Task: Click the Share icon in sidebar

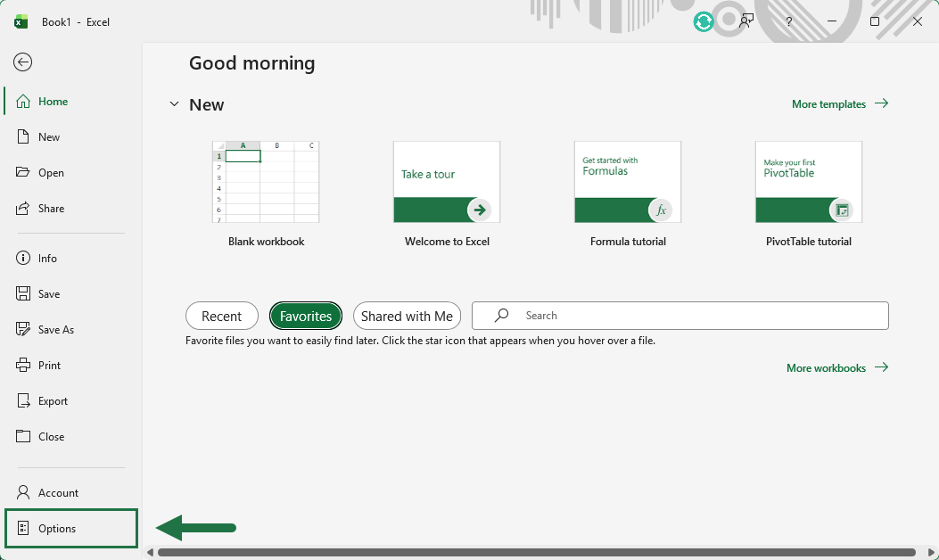Action: pyautogui.click(x=23, y=209)
